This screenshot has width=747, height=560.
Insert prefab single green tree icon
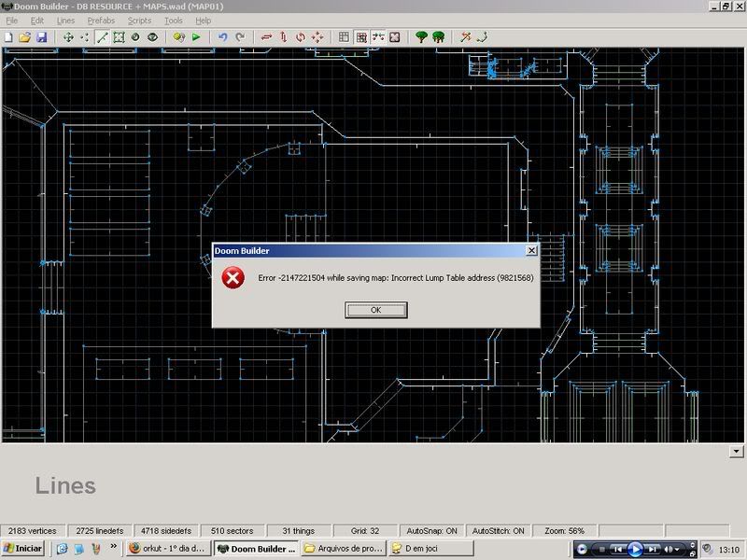pyautogui.click(x=421, y=37)
